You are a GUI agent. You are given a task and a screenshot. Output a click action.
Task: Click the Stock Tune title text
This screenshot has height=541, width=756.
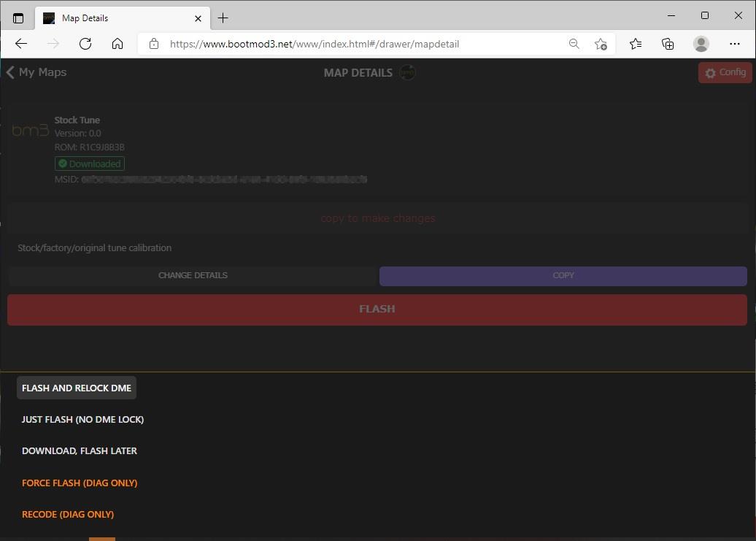tap(77, 120)
